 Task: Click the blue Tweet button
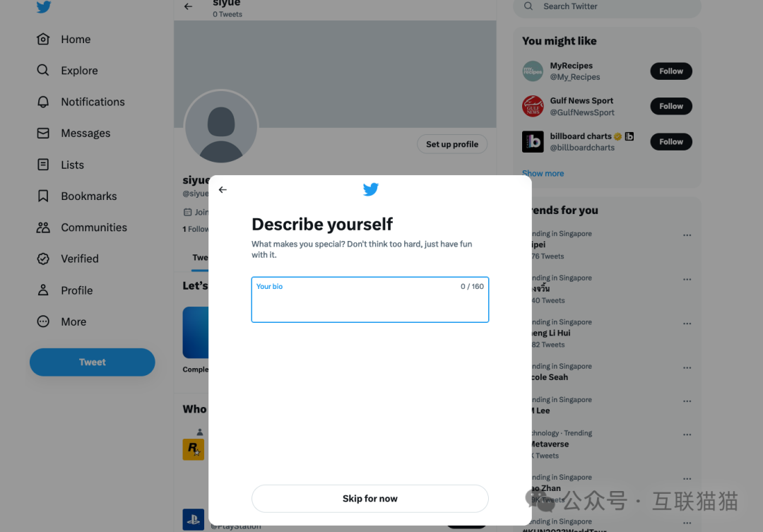tap(93, 362)
